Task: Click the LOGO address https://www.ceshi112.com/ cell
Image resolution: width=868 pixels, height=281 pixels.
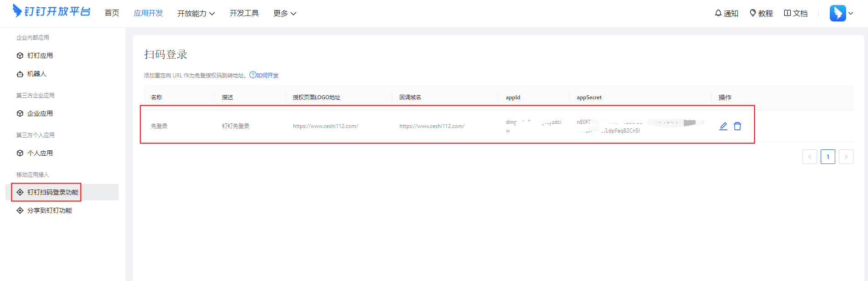Action: point(325,126)
